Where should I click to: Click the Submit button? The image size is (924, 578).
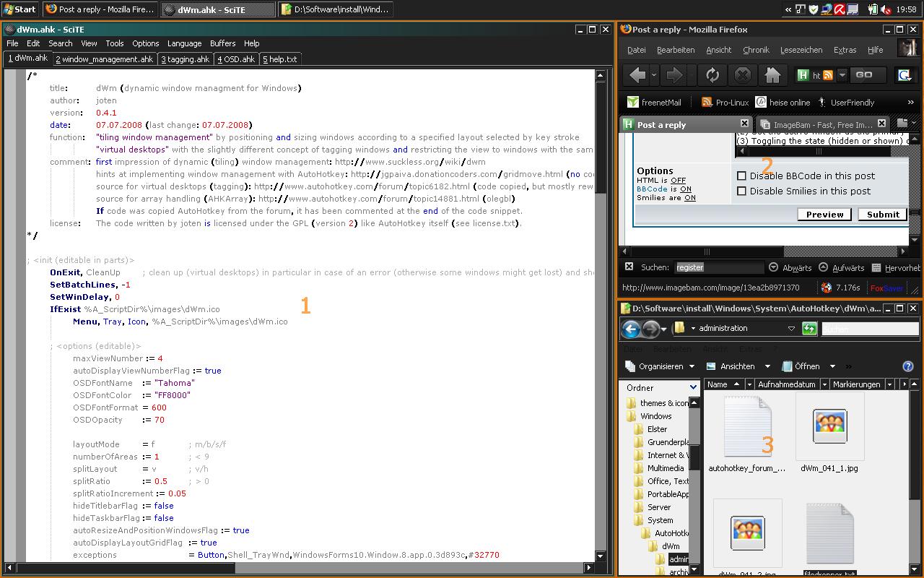pyautogui.click(x=882, y=215)
